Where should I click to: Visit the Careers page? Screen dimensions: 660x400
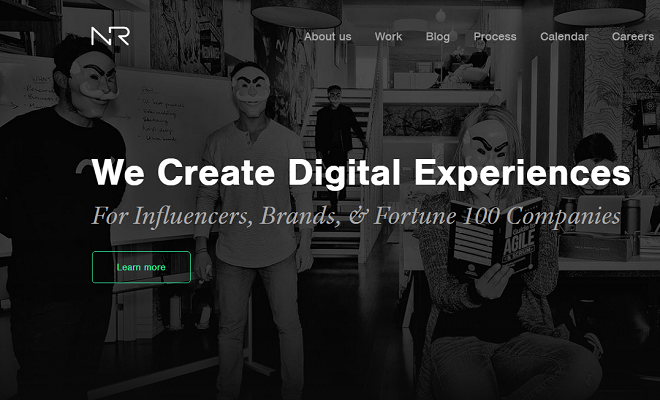pyautogui.click(x=633, y=37)
